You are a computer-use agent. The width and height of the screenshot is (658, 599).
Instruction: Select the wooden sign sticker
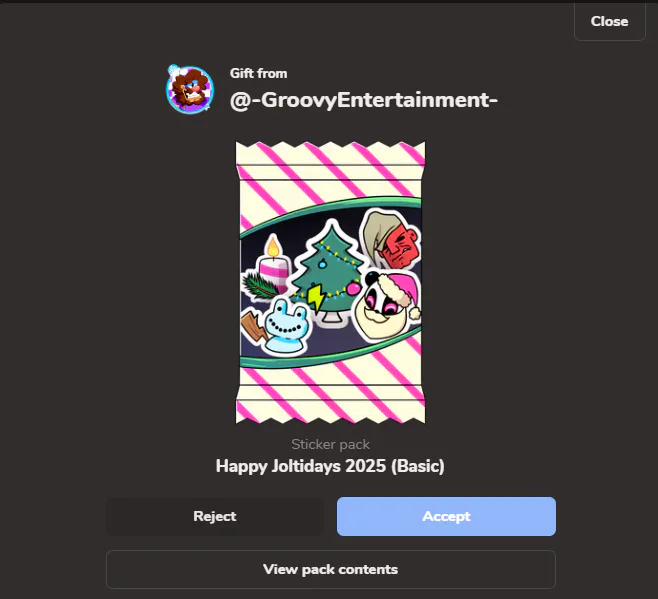253,326
